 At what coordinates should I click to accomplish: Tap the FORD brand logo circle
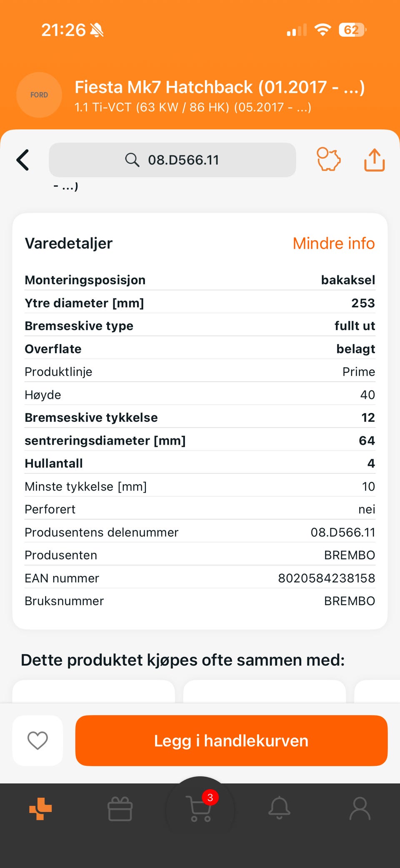[x=39, y=95]
